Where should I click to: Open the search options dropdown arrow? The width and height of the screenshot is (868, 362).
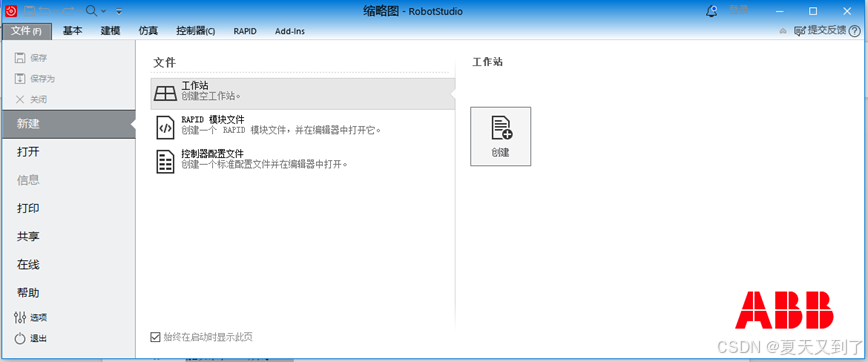(103, 11)
